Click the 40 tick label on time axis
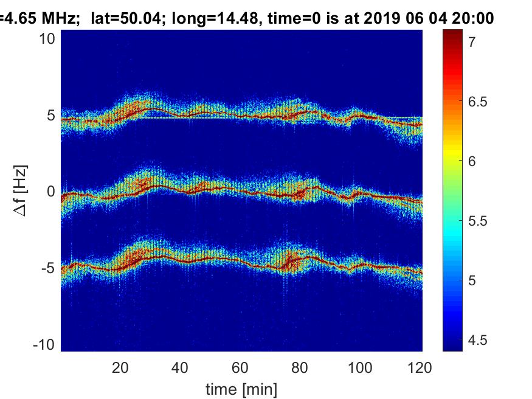The height and width of the screenshot is (399, 532). 180,368
